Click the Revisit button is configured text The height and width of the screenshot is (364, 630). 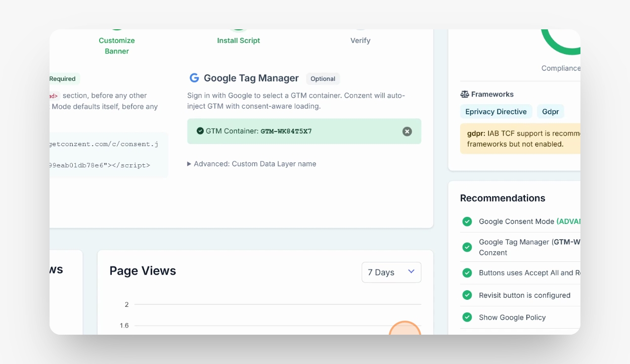coord(524,295)
